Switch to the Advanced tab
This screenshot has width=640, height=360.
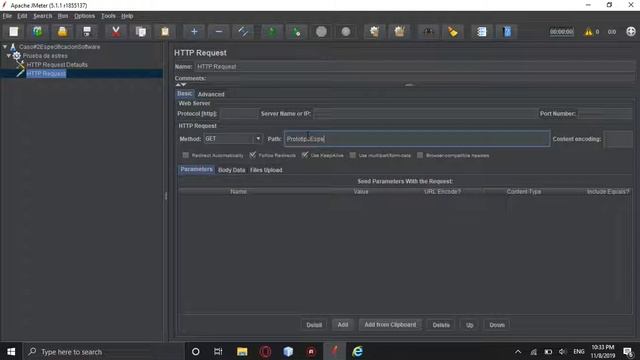coord(211,94)
